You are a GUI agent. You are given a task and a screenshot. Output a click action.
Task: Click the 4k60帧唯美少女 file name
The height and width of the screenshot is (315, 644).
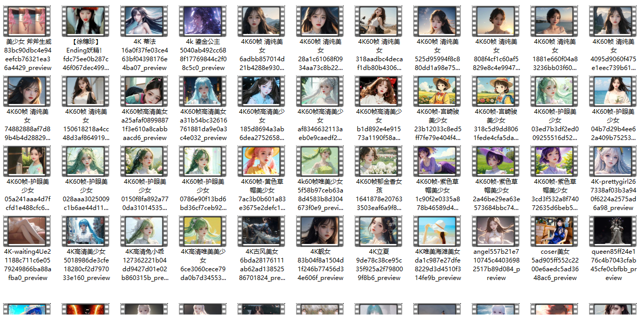click(x=321, y=195)
